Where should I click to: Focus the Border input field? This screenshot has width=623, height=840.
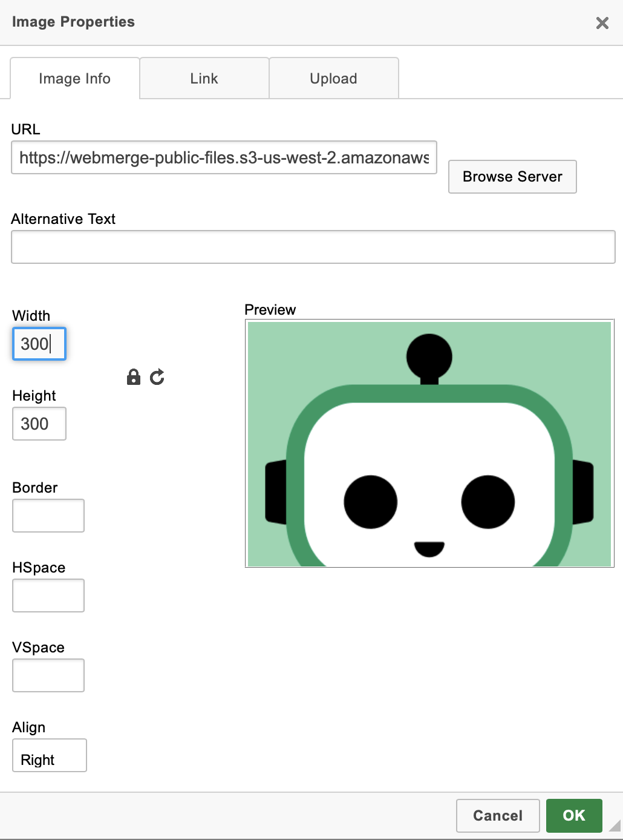point(48,516)
